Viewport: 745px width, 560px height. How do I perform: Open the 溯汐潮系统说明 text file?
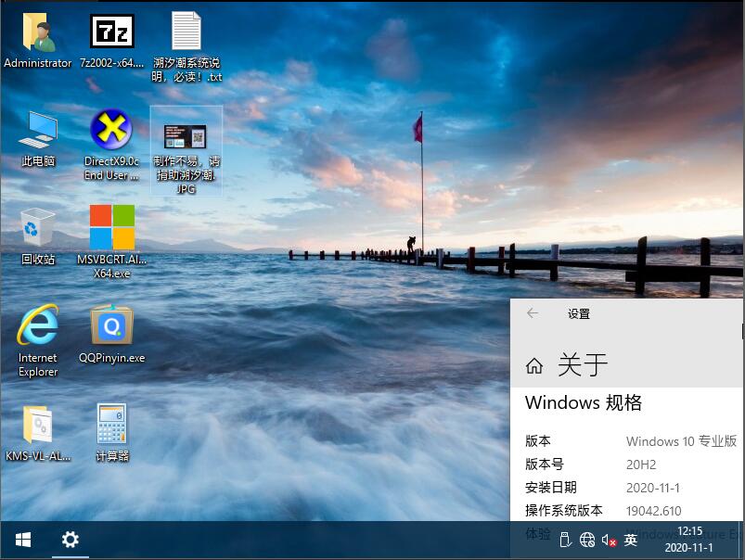point(186,33)
